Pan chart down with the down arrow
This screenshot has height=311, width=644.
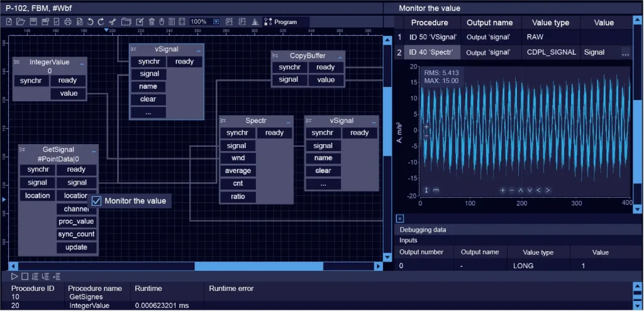tap(530, 191)
